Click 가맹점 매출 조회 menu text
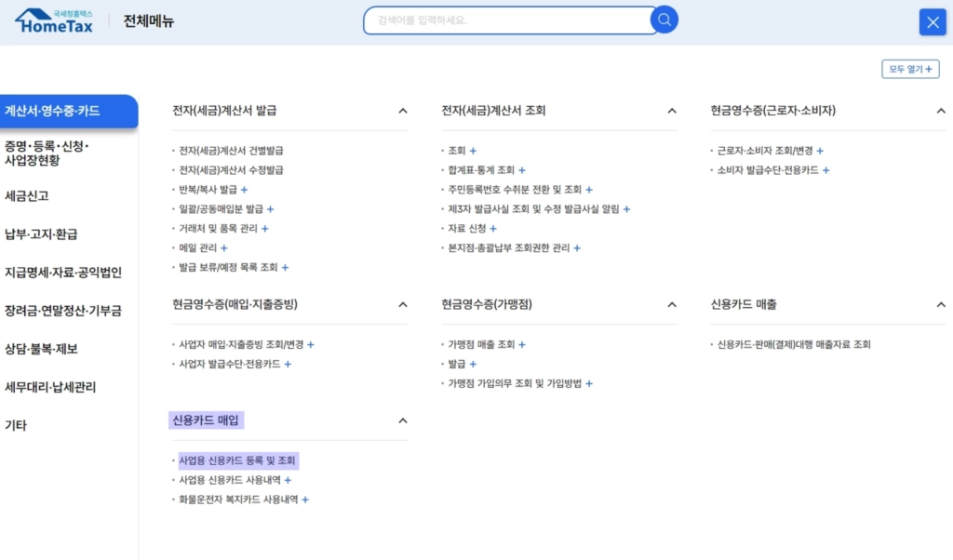 click(481, 344)
